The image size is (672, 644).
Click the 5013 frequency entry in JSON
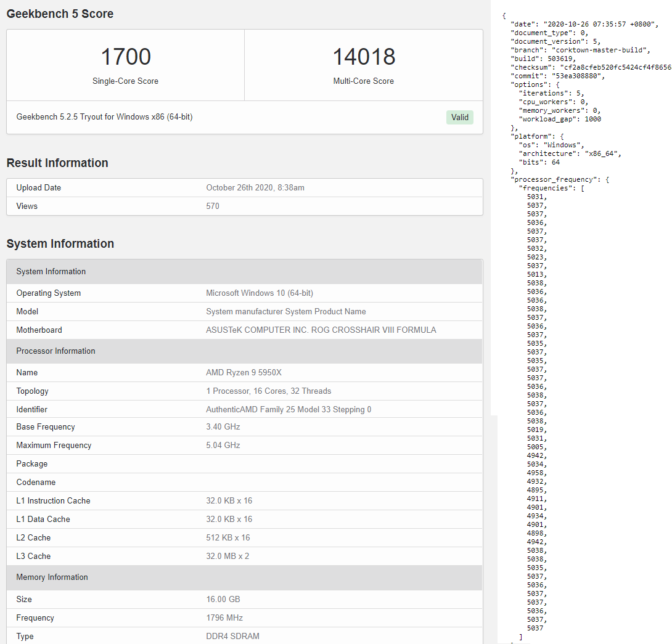coord(537,274)
